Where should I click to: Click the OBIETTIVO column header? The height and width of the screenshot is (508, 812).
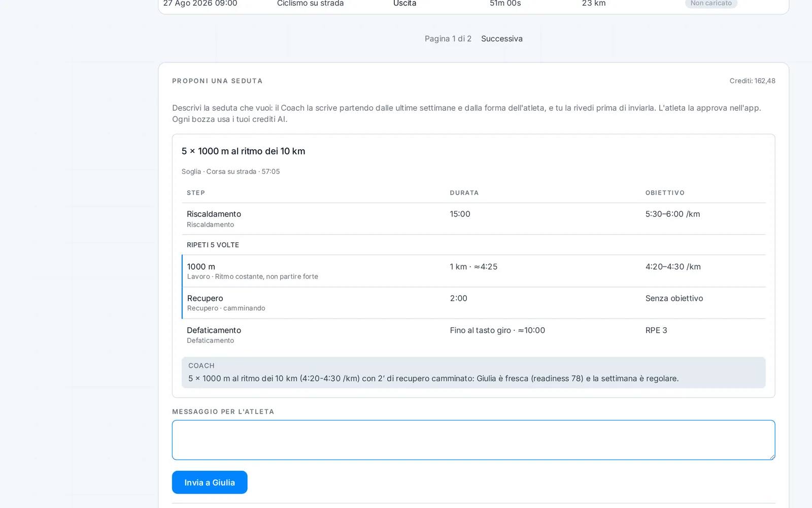(665, 193)
